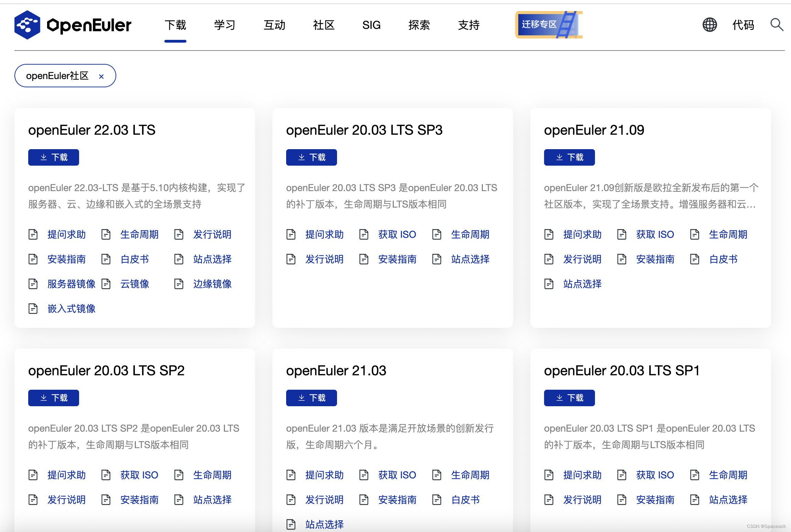This screenshot has height=532, width=791.
Task: Click document icon beside 站点选择 in 20.03 SP3
Action: point(437,259)
